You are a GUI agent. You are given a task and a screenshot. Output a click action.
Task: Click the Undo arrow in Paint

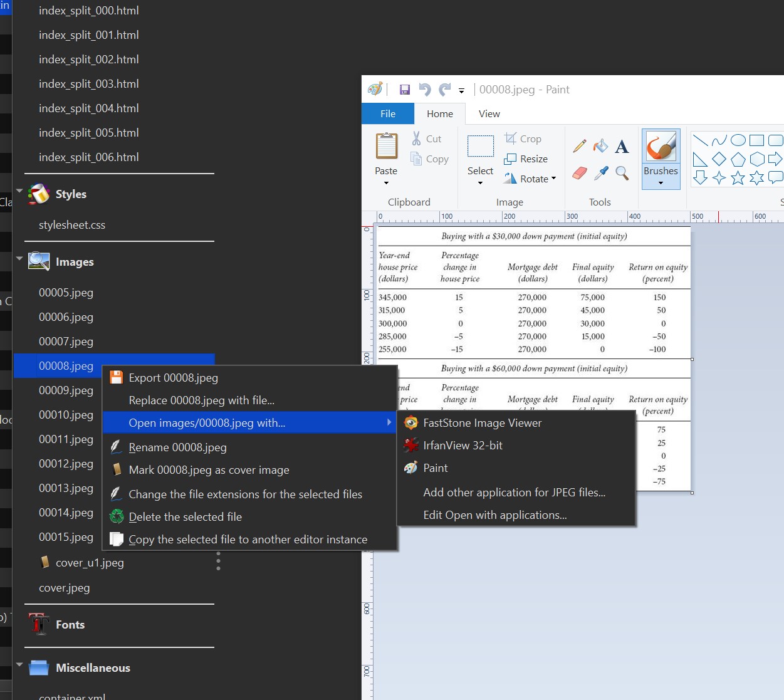425,90
